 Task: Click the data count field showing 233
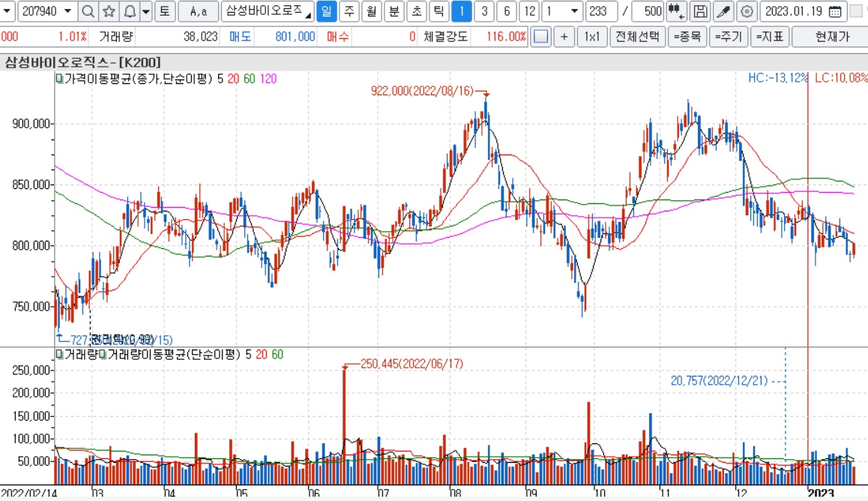tap(601, 11)
